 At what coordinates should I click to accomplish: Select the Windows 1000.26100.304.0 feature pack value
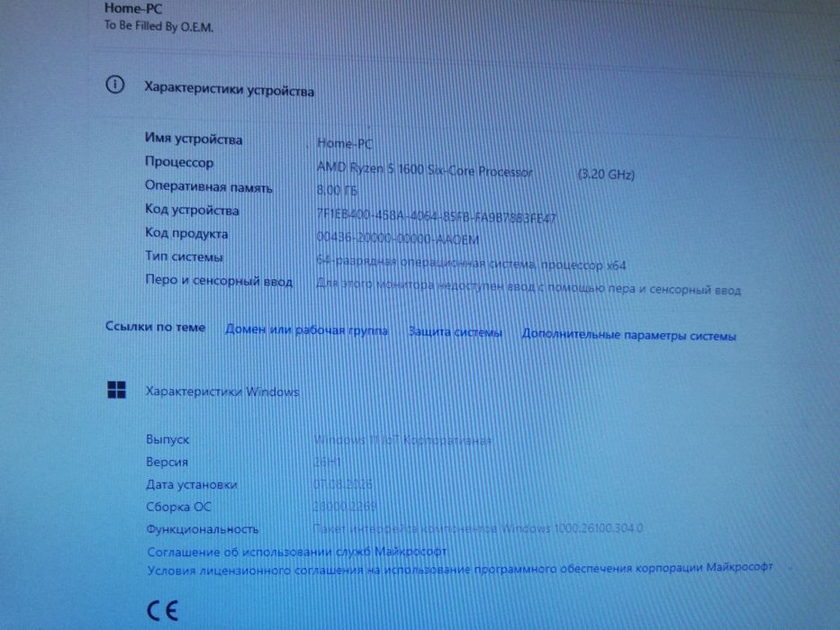pyautogui.click(x=478, y=529)
